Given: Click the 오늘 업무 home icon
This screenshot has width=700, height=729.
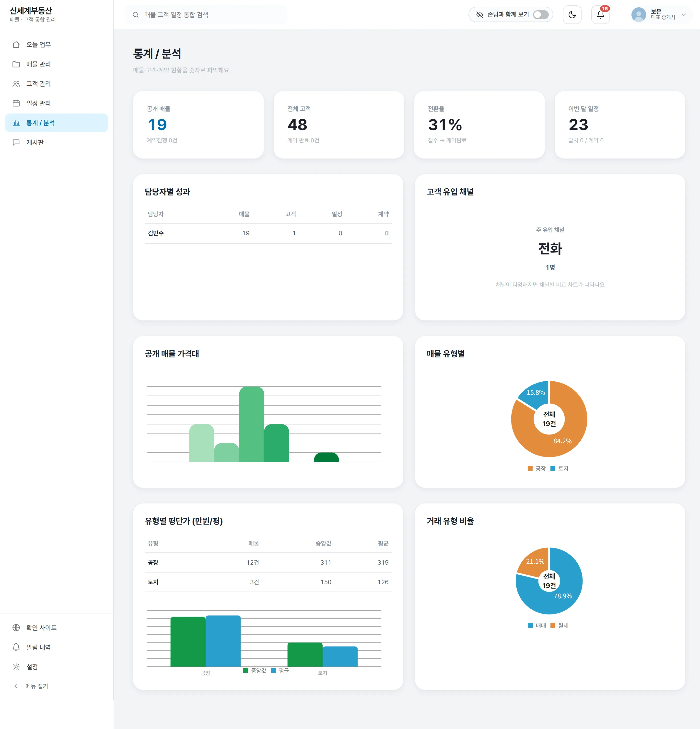Looking at the screenshot, I should (16, 45).
